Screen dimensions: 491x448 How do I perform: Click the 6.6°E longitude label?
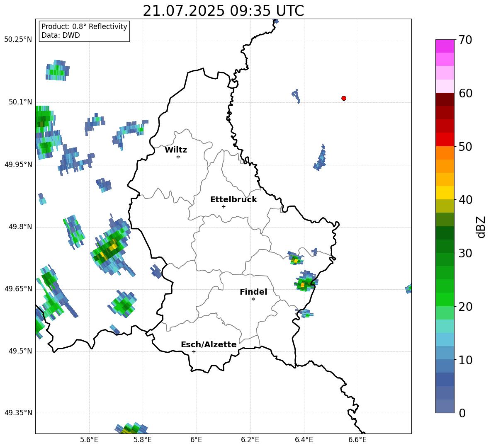pyautogui.click(x=357, y=440)
